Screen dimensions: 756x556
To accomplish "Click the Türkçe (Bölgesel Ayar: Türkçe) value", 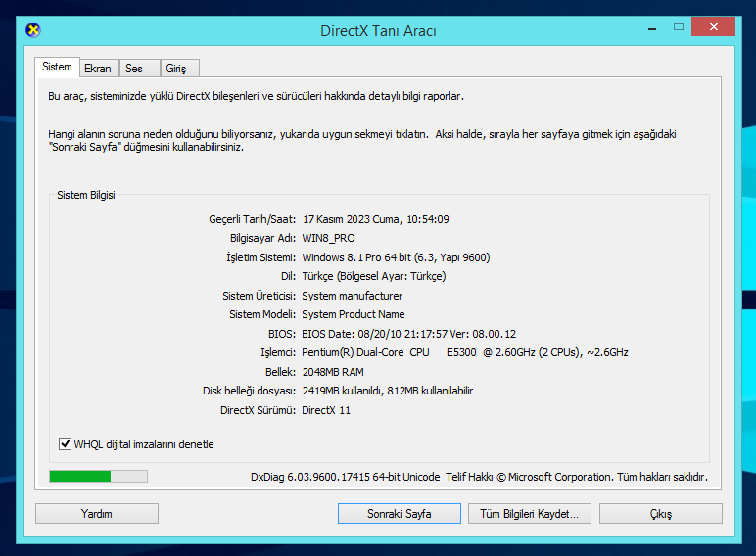I will click(x=374, y=277).
